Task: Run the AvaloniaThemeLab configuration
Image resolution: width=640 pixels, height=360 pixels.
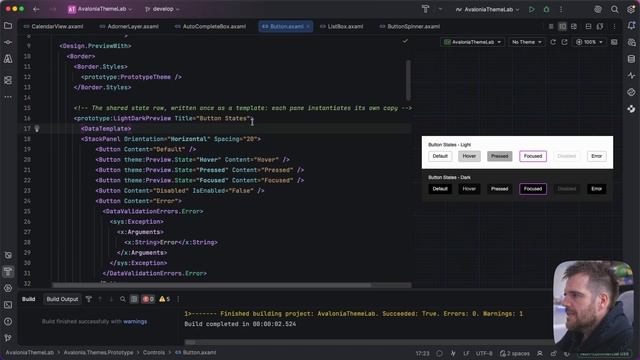Action: click(x=531, y=9)
